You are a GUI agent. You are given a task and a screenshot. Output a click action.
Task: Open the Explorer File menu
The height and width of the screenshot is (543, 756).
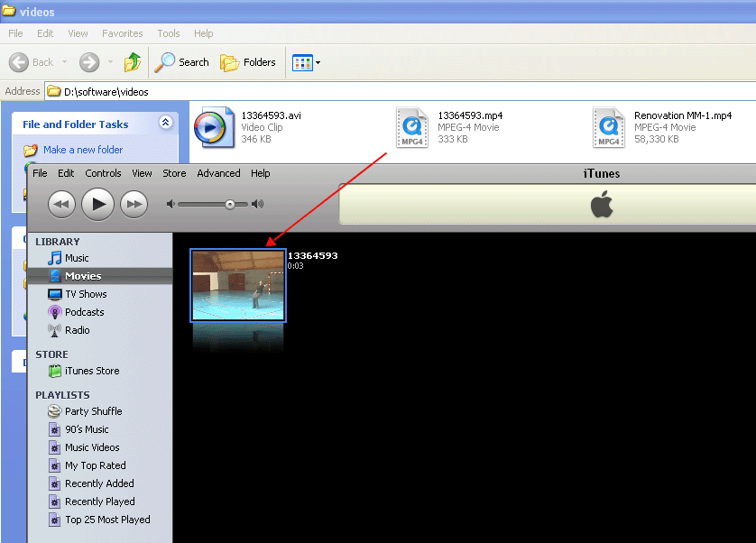pyautogui.click(x=15, y=33)
